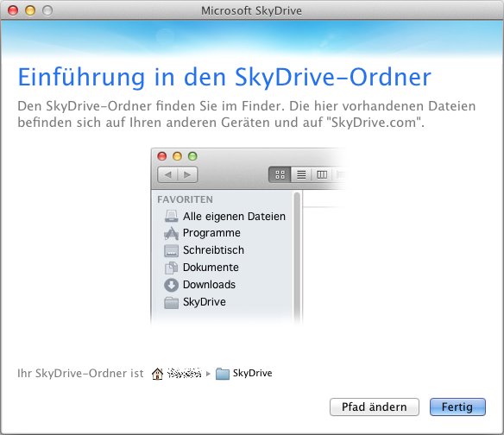The width and height of the screenshot is (504, 435).
Task: Click the Schreibtisch sidebar icon
Action: point(172,250)
